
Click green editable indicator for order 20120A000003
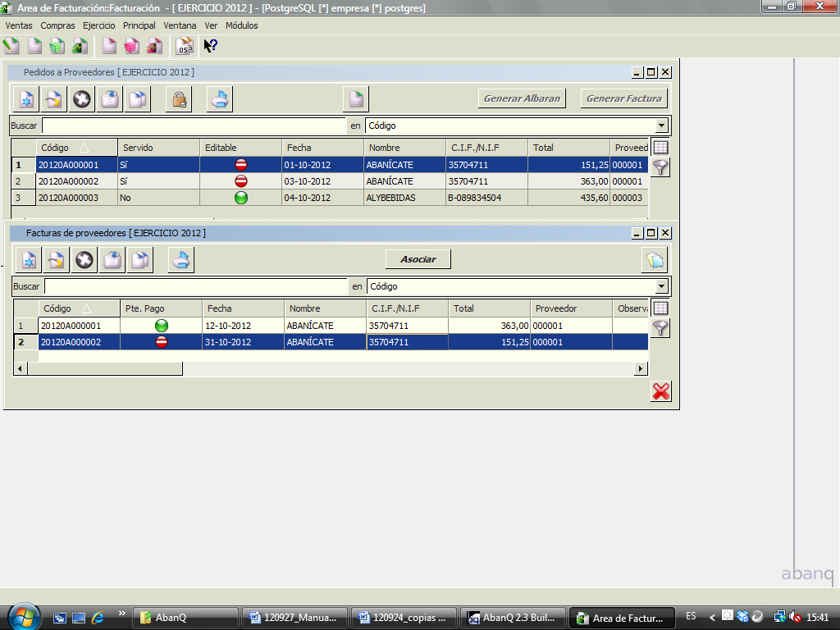(241, 198)
